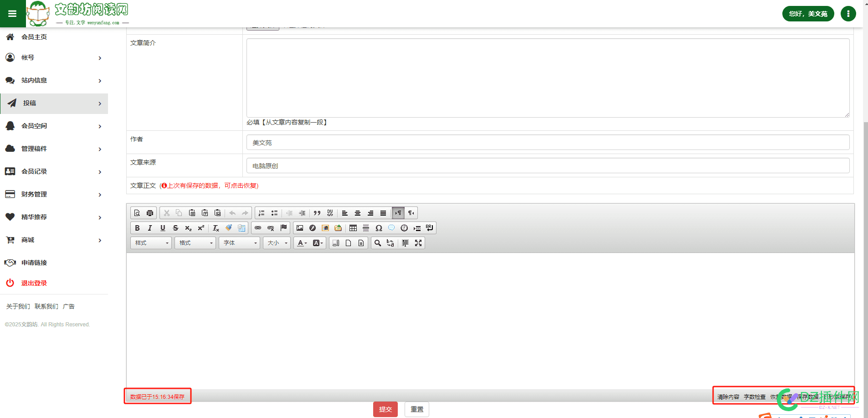
Task: Insert an image via Image icon
Action: (300, 228)
